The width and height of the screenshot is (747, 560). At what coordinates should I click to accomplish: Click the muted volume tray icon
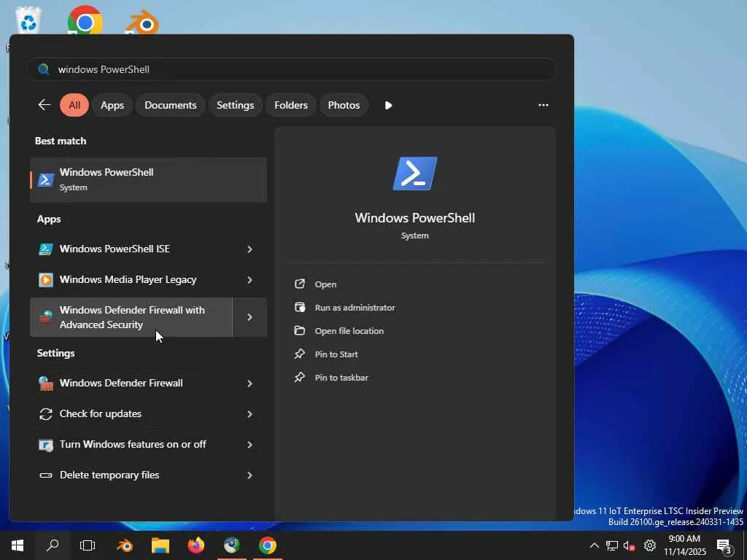tap(630, 545)
